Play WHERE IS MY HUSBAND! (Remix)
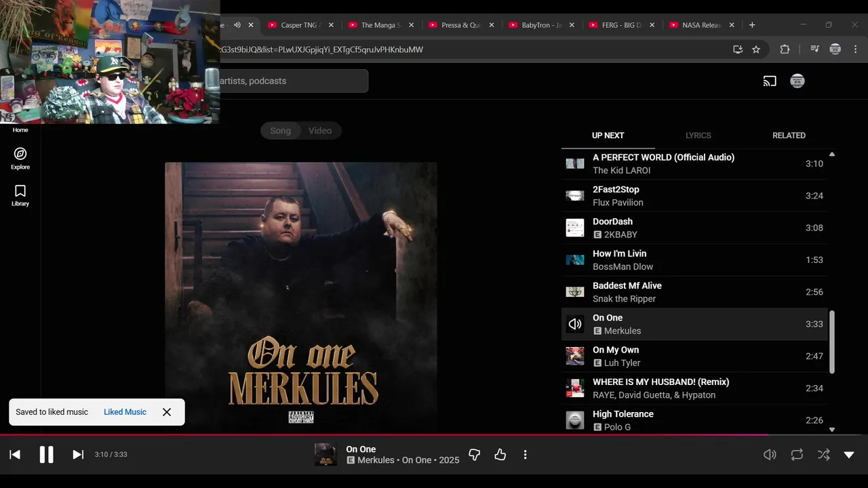This screenshot has height=488, width=868. tap(694, 388)
